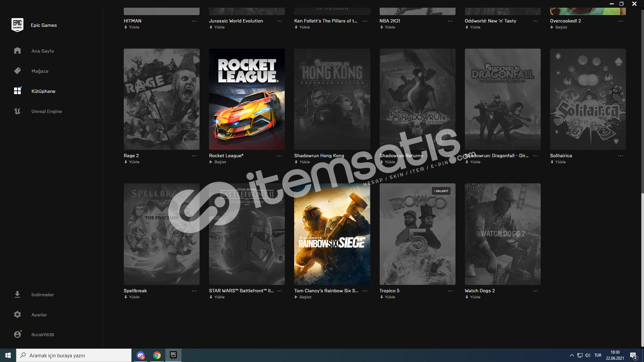Viewport: 644px width, 362px height.
Task: Install HITMAN via Yükle
Action: click(x=132, y=27)
